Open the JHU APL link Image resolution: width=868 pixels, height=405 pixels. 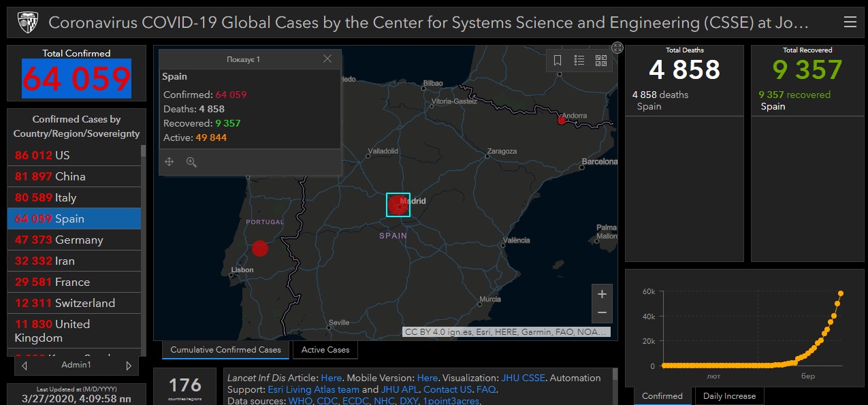tap(398, 389)
